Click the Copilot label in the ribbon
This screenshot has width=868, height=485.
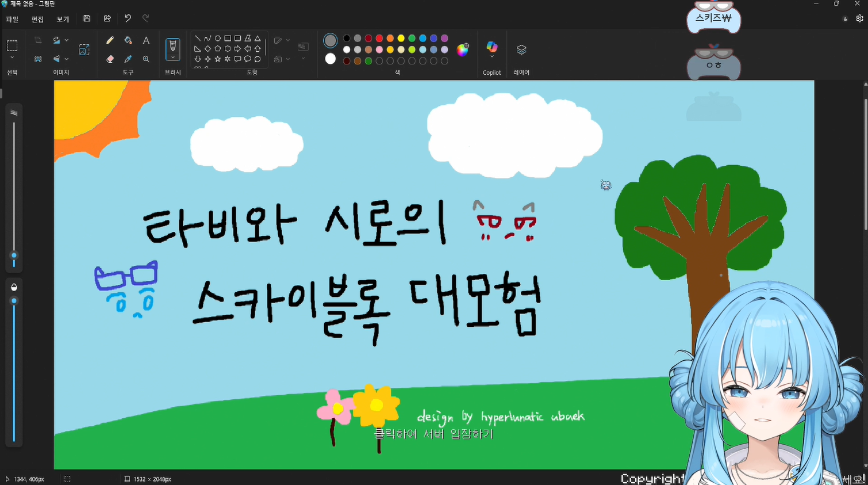click(x=492, y=72)
